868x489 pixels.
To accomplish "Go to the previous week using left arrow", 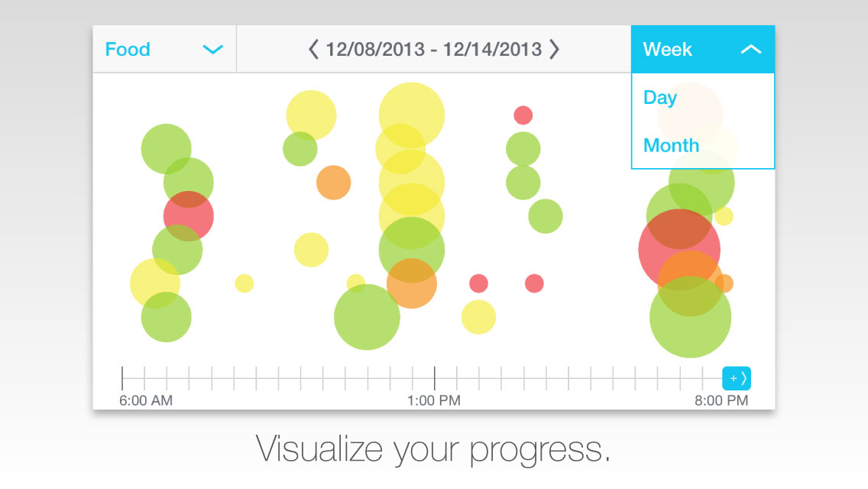I will click(313, 50).
